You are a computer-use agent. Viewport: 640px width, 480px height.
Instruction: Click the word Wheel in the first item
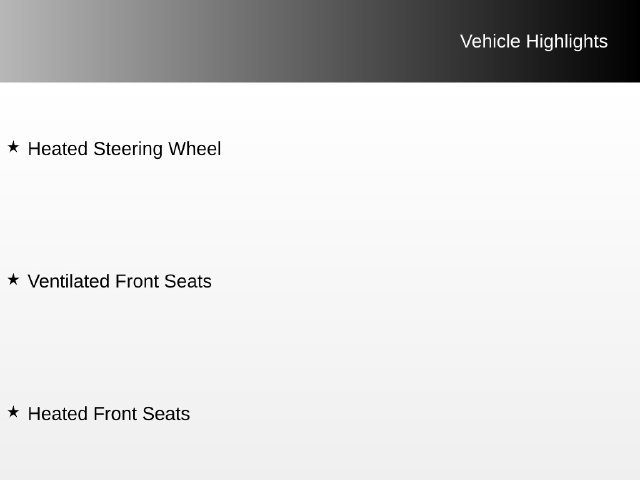[195, 149]
